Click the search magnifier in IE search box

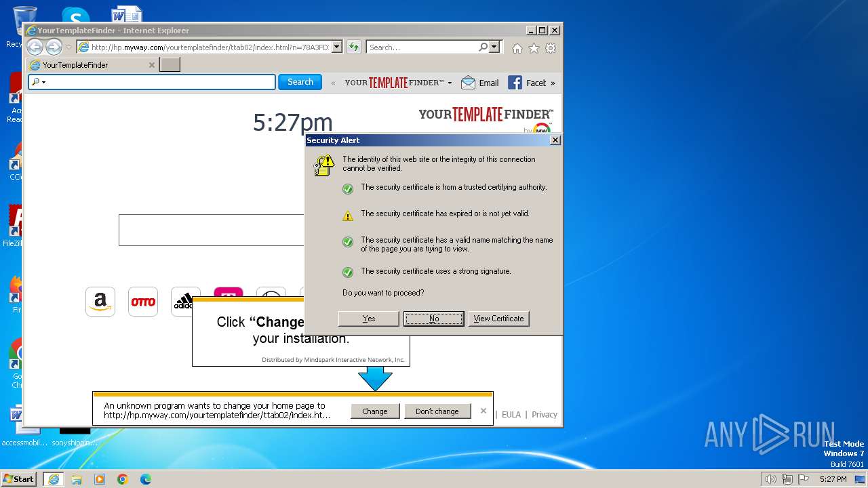point(483,47)
